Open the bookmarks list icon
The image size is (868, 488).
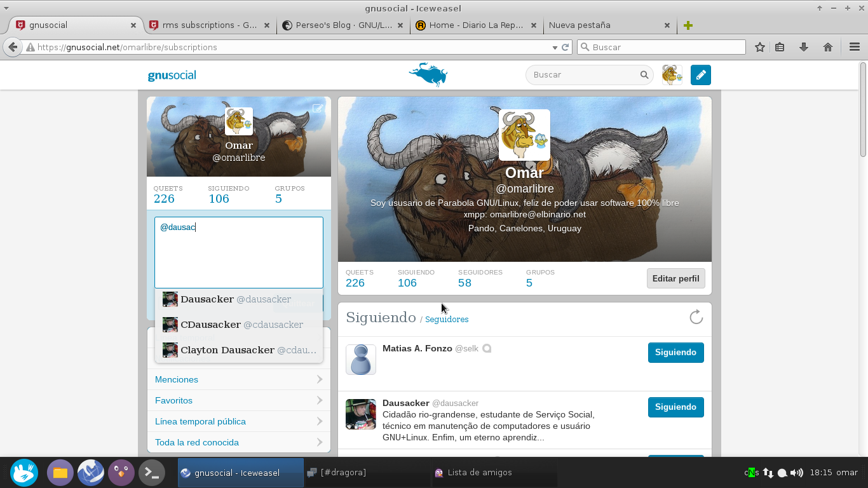tap(780, 47)
